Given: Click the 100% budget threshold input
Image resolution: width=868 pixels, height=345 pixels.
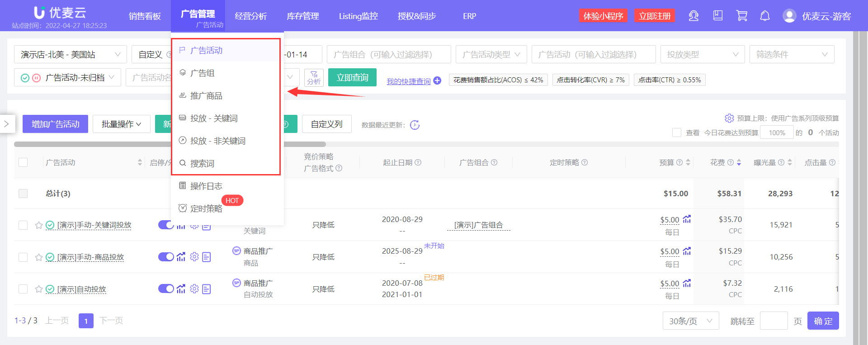Looking at the screenshot, I should click(777, 132).
